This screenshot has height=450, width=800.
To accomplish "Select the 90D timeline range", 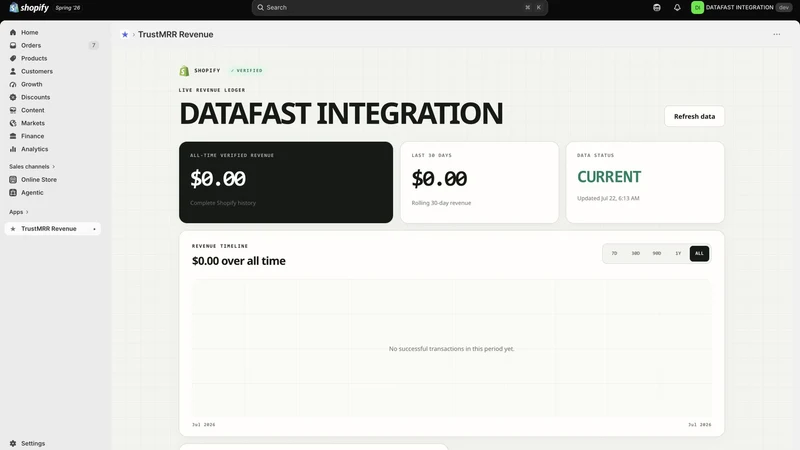I will pyautogui.click(x=657, y=254).
